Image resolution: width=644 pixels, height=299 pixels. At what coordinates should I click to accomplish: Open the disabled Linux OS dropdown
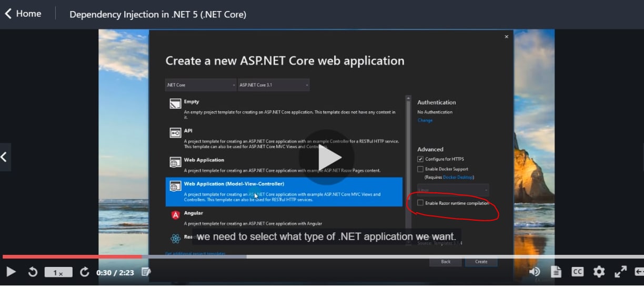pyautogui.click(x=453, y=190)
